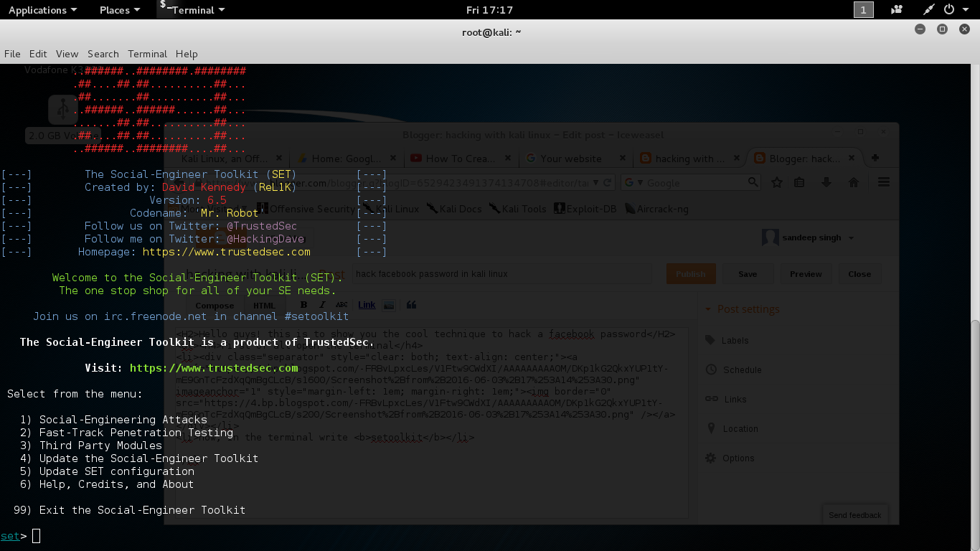The image size is (980, 551).
Task: Open the Applications menu in top bar
Action: coord(42,10)
